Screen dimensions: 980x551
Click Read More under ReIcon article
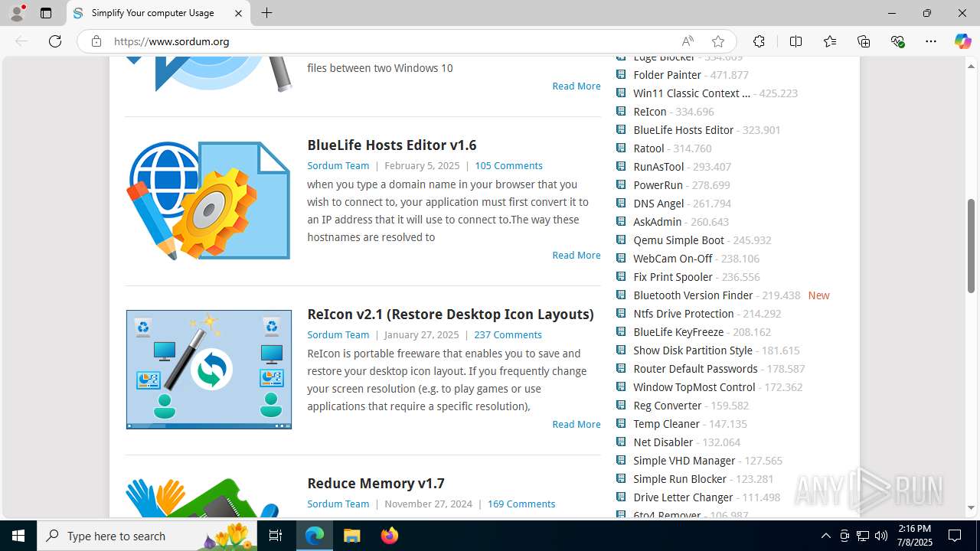click(x=577, y=424)
